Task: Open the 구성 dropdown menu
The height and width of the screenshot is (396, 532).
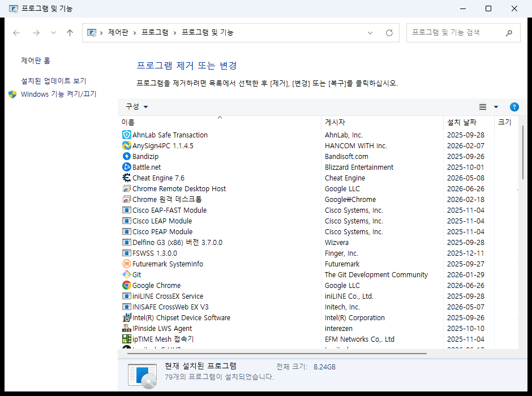Action: coord(137,107)
